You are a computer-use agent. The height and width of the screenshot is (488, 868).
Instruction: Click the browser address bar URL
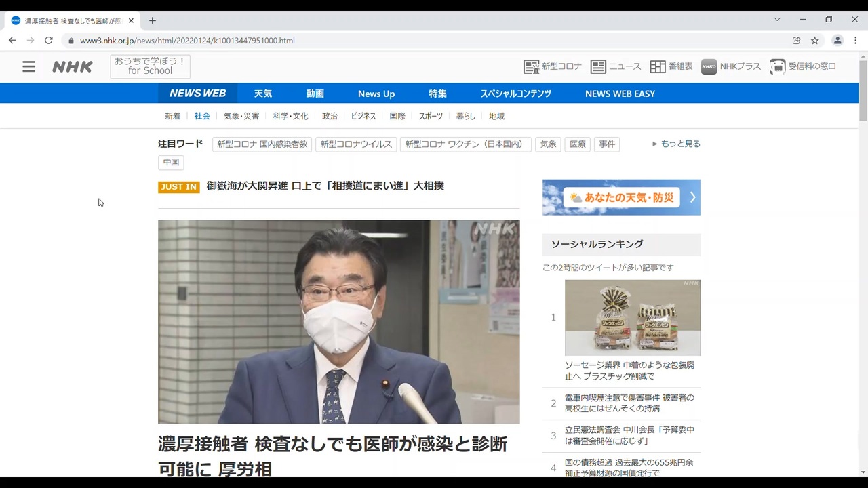(x=187, y=41)
